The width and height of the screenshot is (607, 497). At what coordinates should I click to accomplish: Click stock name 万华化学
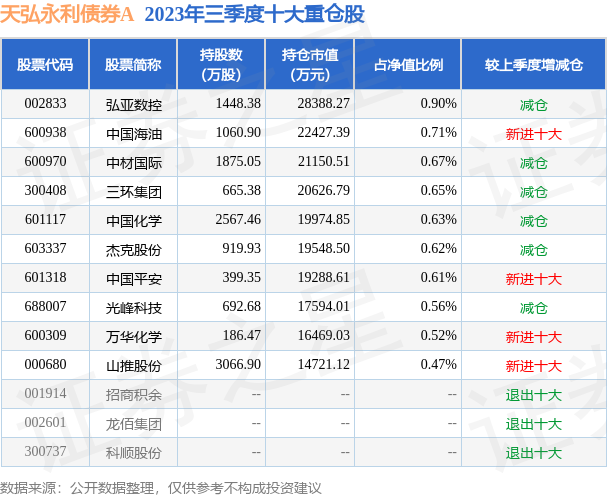(x=134, y=337)
